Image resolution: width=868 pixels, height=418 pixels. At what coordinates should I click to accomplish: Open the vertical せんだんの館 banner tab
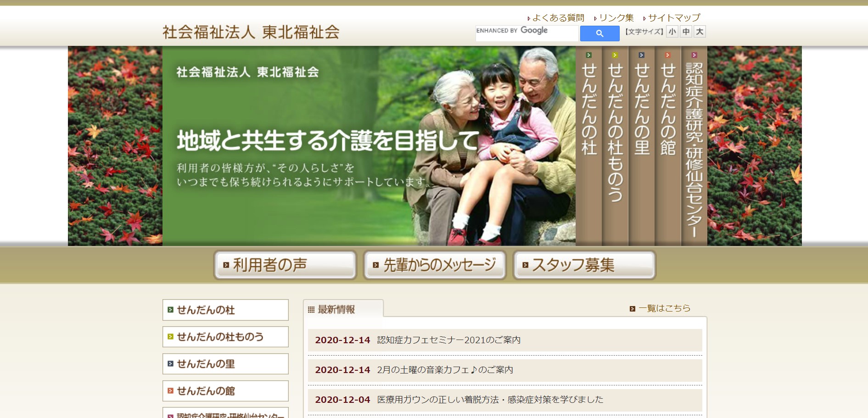click(x=668, y=146)
